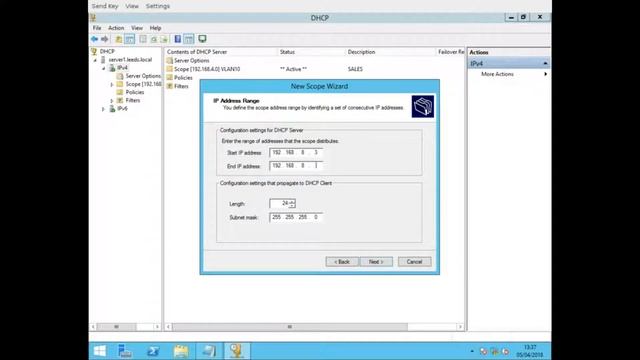The height and width of the screenshot is (360, 640).
Task: Click the Start IP address field
Action: [x=296, y=153]
